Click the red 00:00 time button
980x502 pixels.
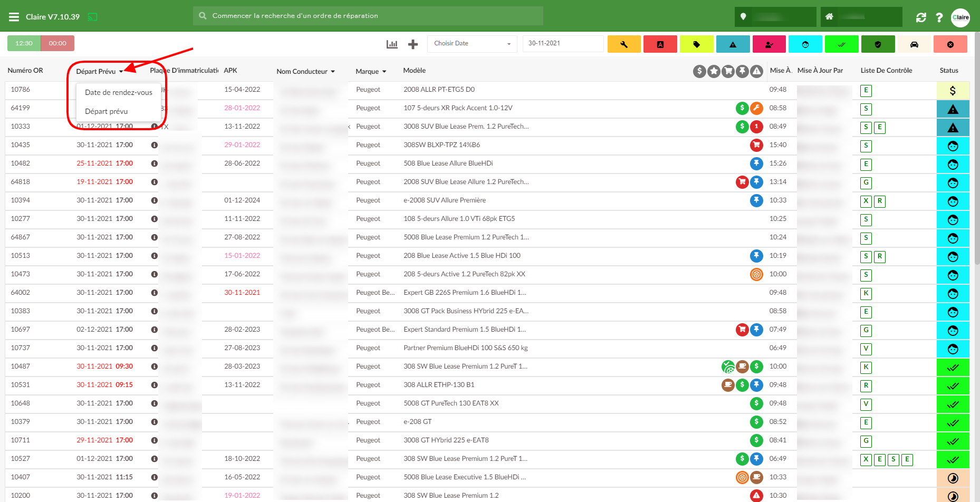click(57, 43)
